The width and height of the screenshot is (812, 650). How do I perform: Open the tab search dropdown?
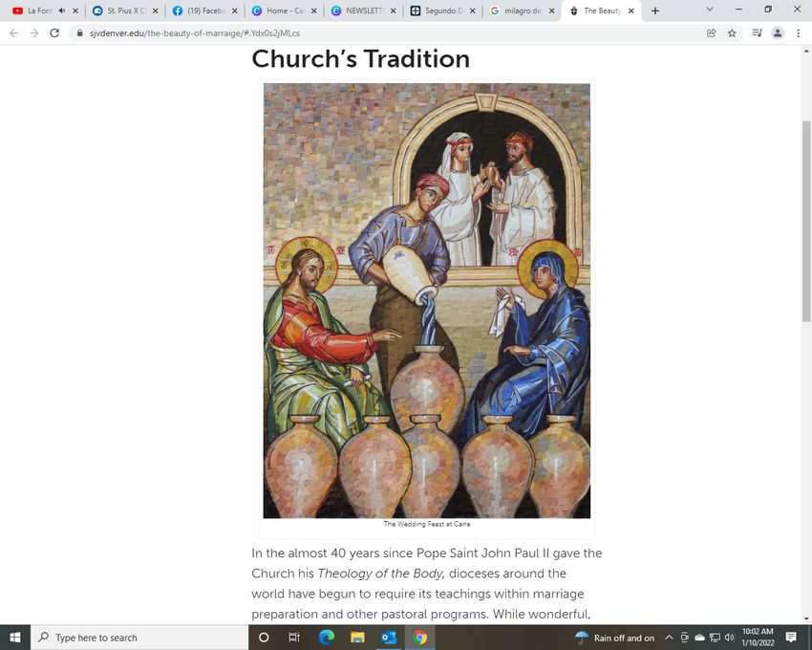[x=710, y=10]
